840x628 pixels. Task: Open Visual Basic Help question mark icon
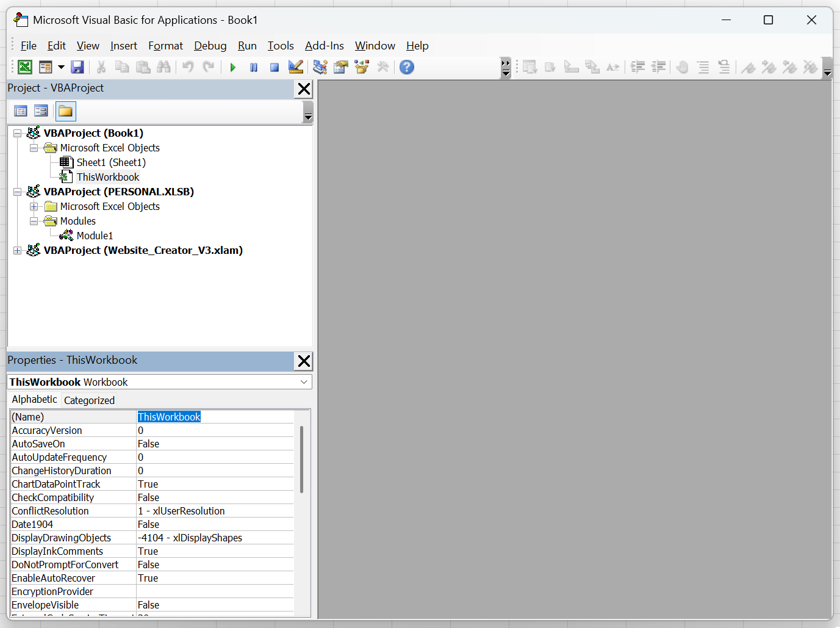407,67
